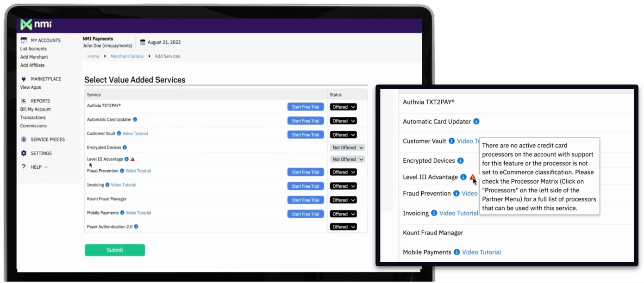Screen dimensions: 644x283
Task: Open Customer Vault status dropdown
Action: (343, 135)
